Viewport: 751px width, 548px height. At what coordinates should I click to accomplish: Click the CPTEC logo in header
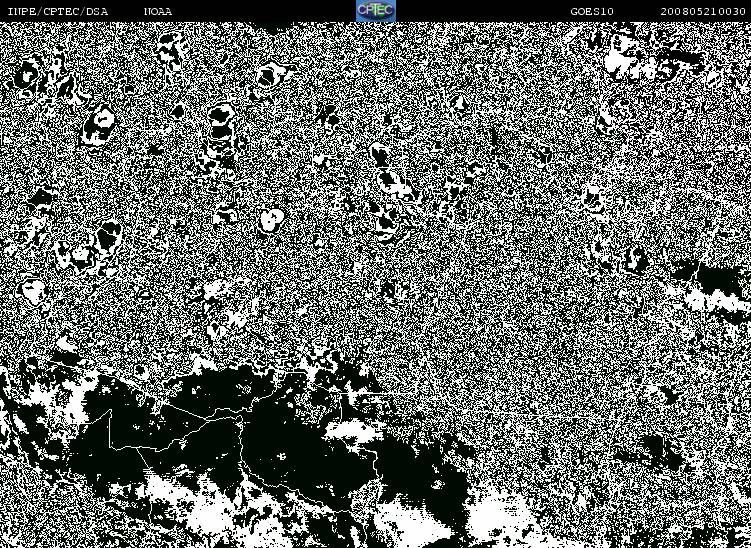pyautogui.click(x=376, y=11)
